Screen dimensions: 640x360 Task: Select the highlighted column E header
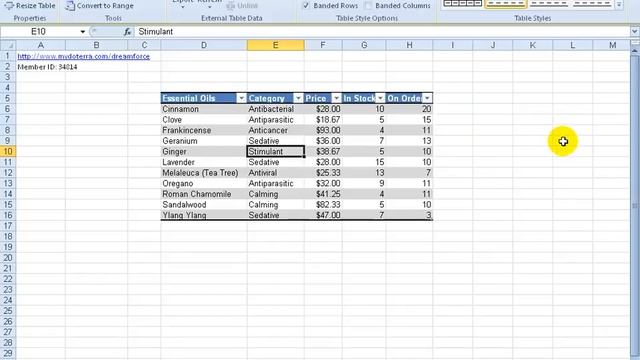[276, 45]
